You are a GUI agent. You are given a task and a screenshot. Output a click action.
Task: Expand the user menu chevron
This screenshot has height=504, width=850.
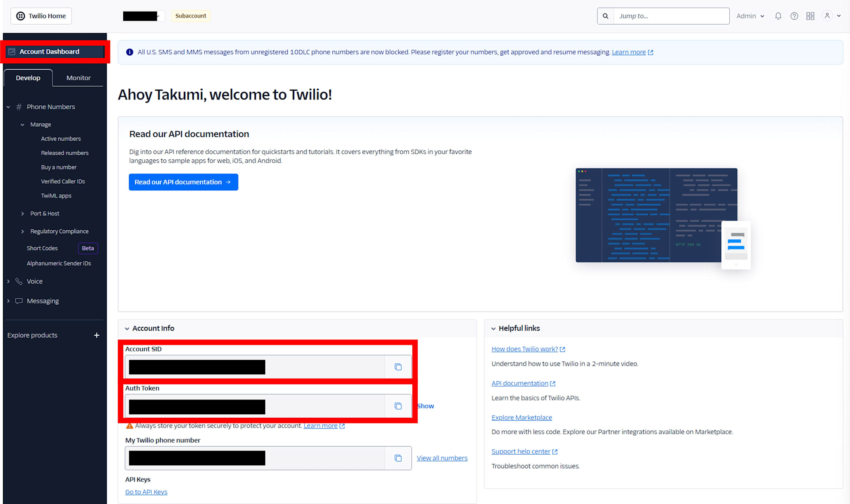pos(839,16)
